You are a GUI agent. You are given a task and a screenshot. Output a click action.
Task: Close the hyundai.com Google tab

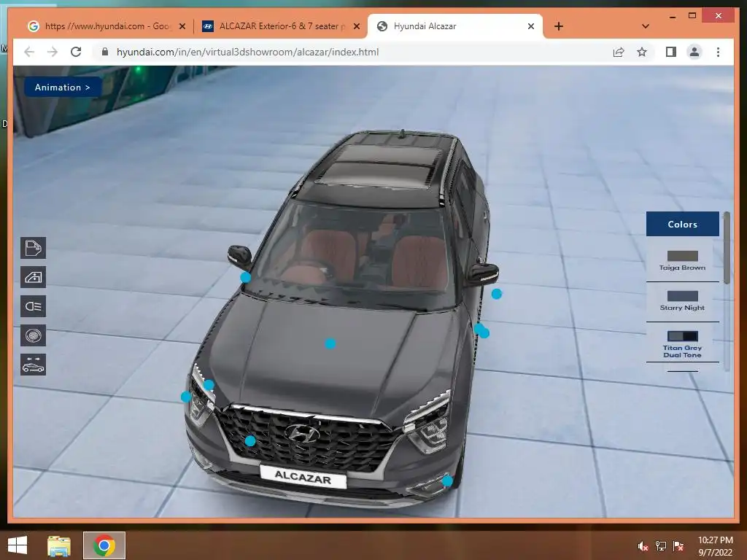click(x=182, y=26)
